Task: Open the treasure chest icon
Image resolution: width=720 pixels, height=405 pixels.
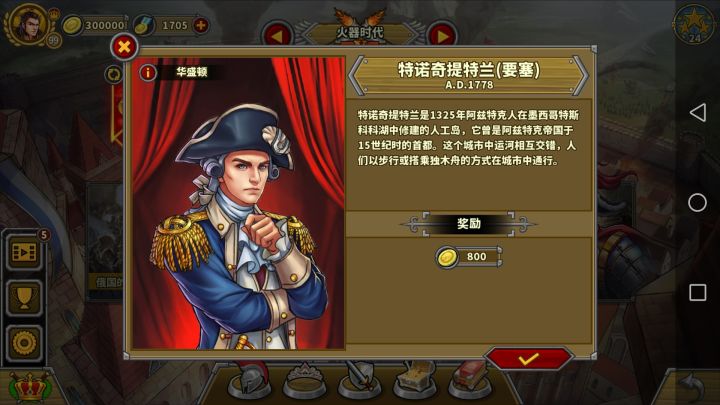Action: point(415,380)
